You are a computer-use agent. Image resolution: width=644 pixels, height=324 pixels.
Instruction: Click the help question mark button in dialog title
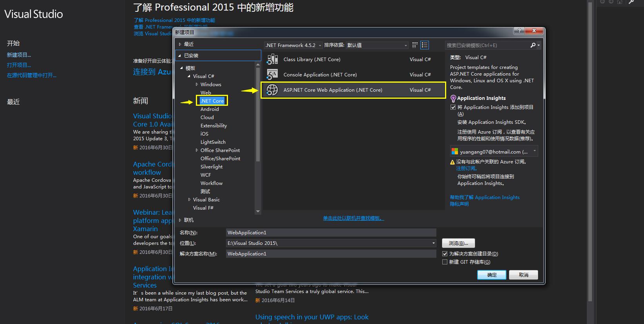(519, 31)
